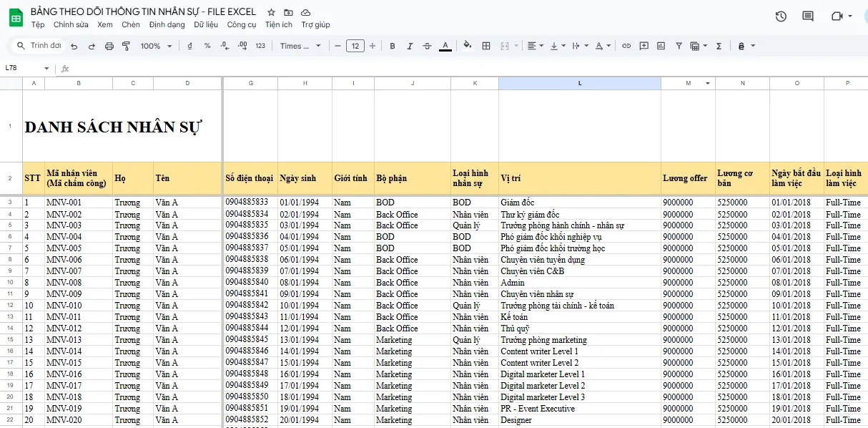Click the Lương offer header cell
The image size is (868, 428).
click(688, 178)
